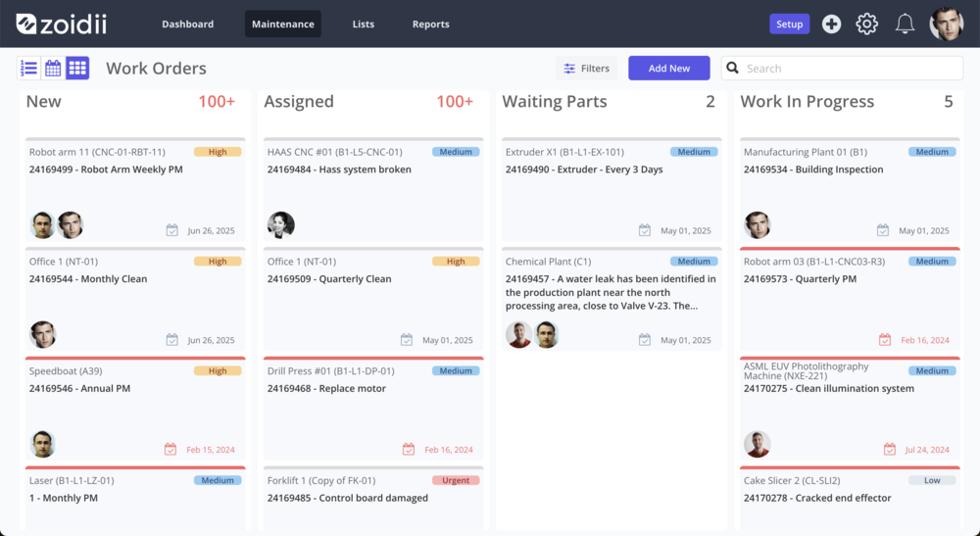Click the Setup button

(x=789, y=24)
